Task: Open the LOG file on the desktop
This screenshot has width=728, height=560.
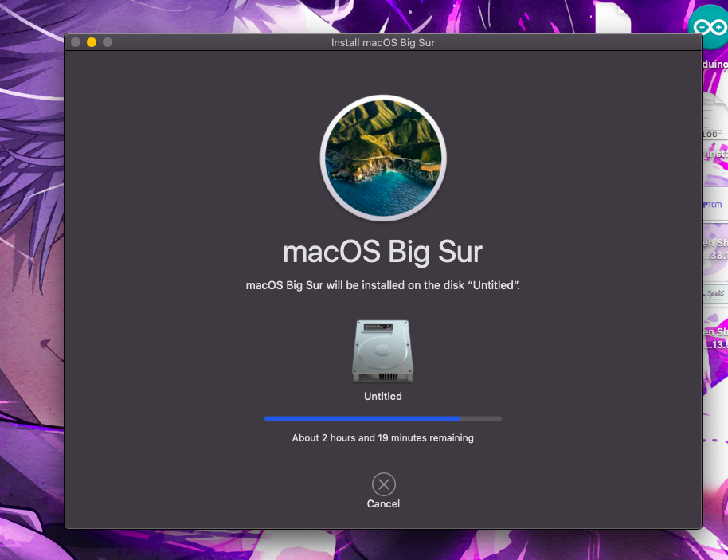Action: click(x=715, y=116)
